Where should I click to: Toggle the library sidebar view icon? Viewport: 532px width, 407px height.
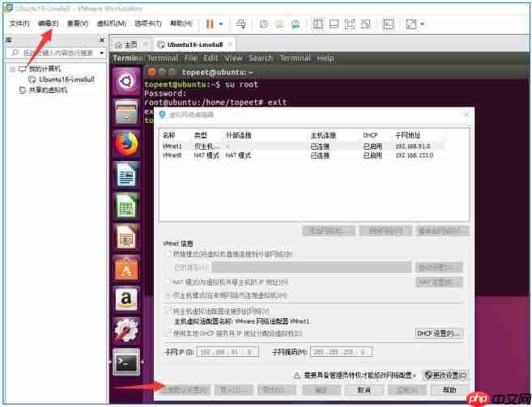pyautogui.click(x=318, y=24)
